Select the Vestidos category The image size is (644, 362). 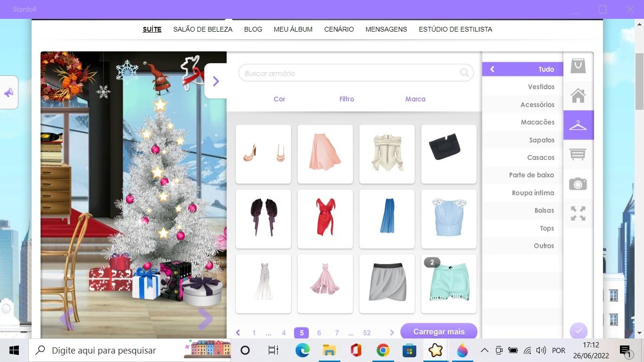(523, 87)
